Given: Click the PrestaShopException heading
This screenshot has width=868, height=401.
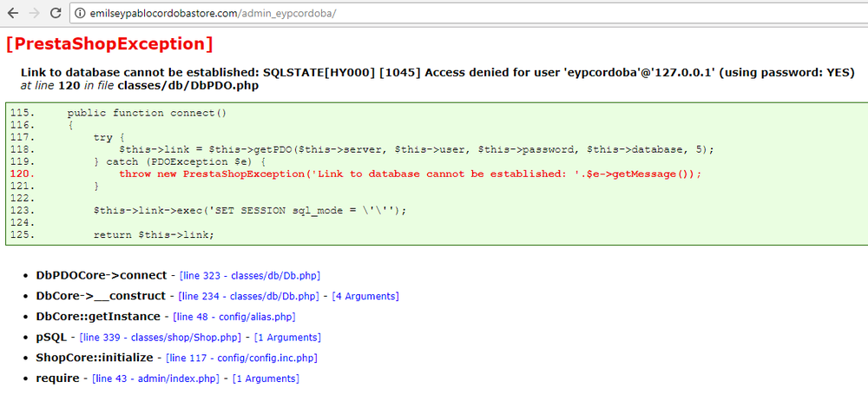Looking at the screenshot, I should pyautogui.click(x=109, y=44).
